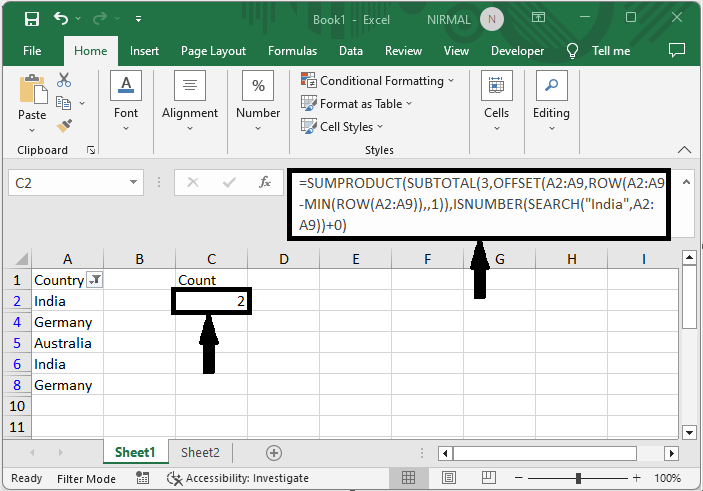Open the Comments pane icon
This screenshot has height=491, width=703.
pyautogui.click(x=677, y=50)
